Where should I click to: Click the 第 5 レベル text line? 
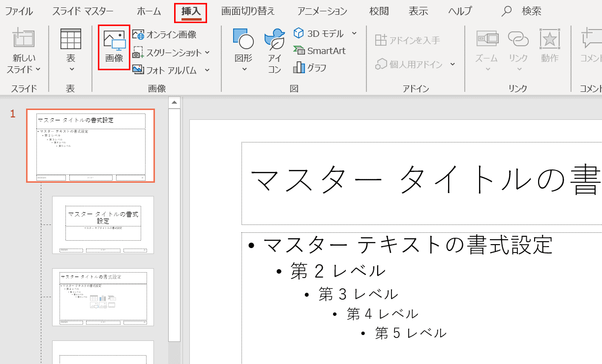tap(411, 334)
